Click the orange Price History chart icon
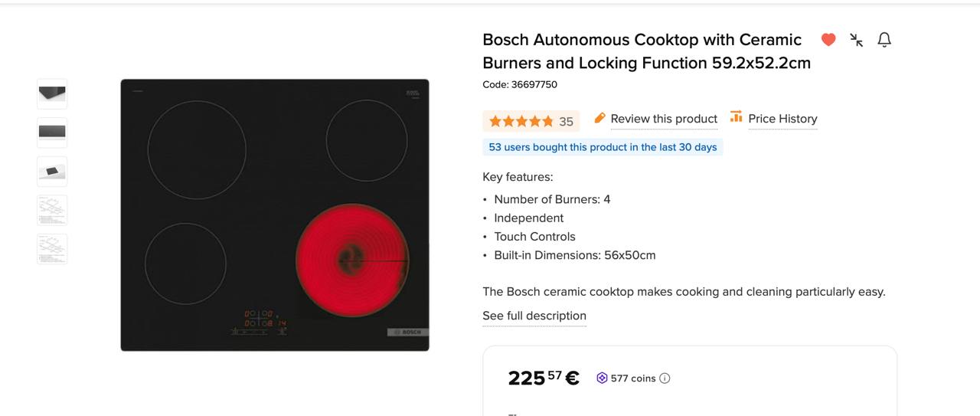This screenshot has height=416, width=980. tap(736, 117)
